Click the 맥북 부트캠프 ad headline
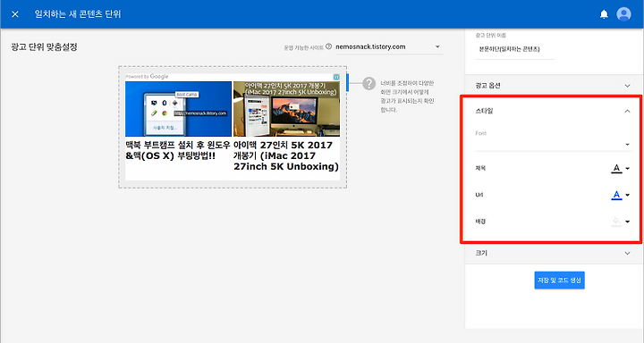 (178, 151)
